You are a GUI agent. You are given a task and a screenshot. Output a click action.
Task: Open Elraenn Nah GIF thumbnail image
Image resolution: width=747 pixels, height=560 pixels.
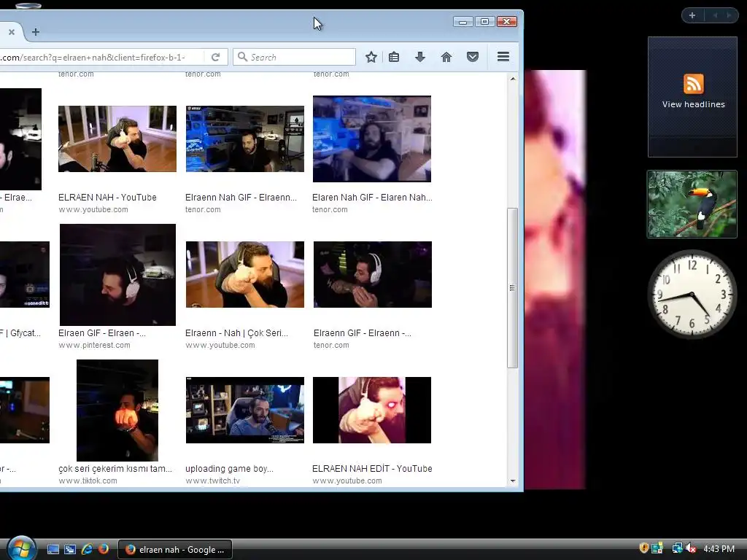245,139
